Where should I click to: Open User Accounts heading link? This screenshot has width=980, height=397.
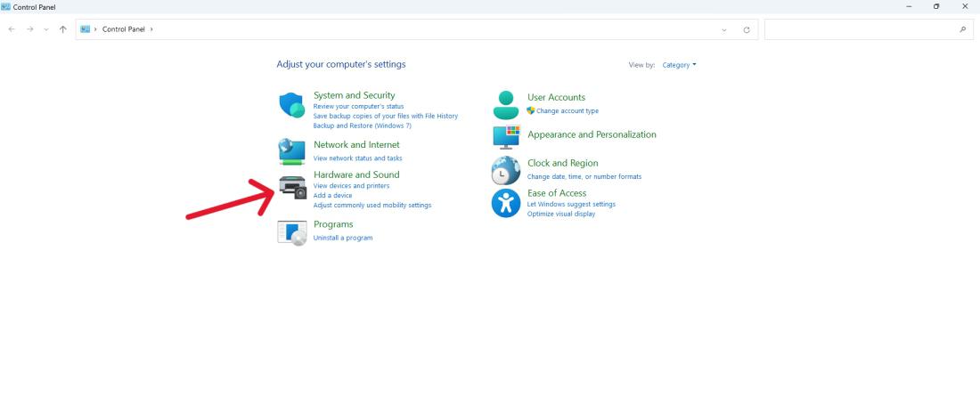click(556, 97)
